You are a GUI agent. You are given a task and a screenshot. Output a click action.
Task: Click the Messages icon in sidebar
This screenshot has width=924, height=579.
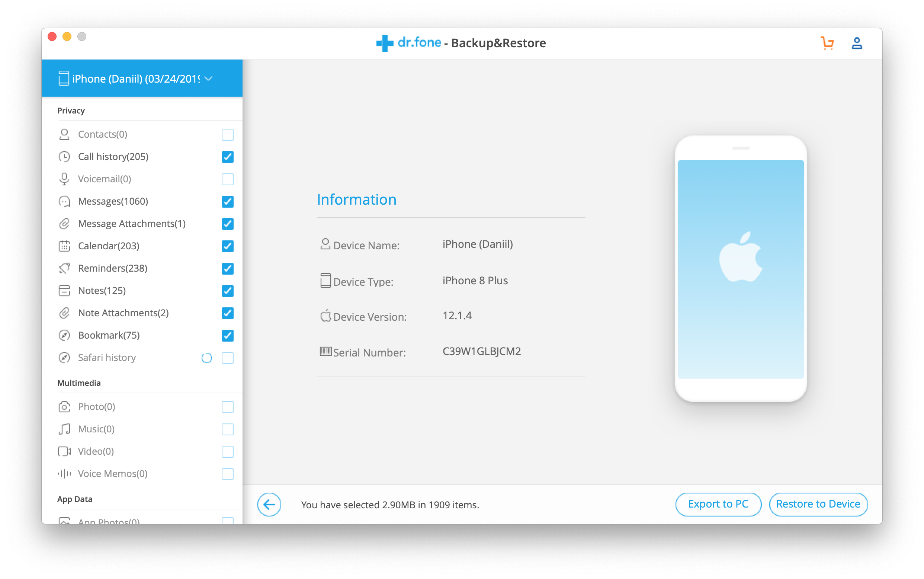click(65, 201)
